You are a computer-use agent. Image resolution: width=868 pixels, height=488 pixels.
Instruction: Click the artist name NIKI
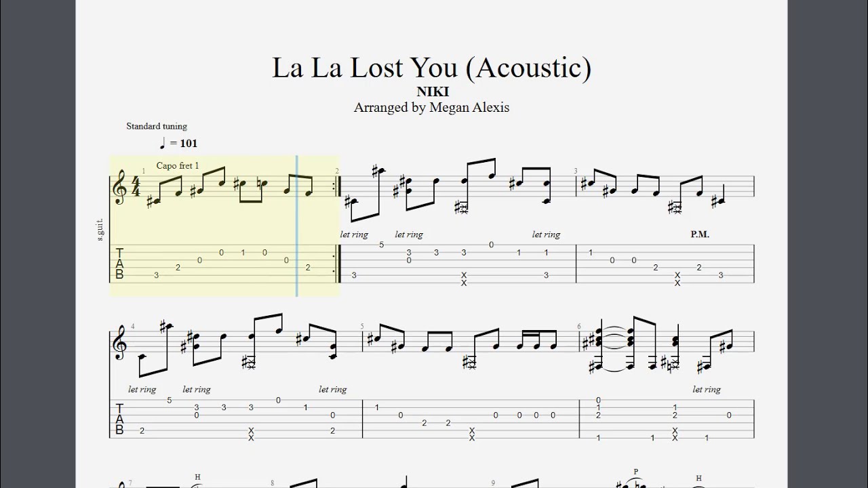[433, 91]
